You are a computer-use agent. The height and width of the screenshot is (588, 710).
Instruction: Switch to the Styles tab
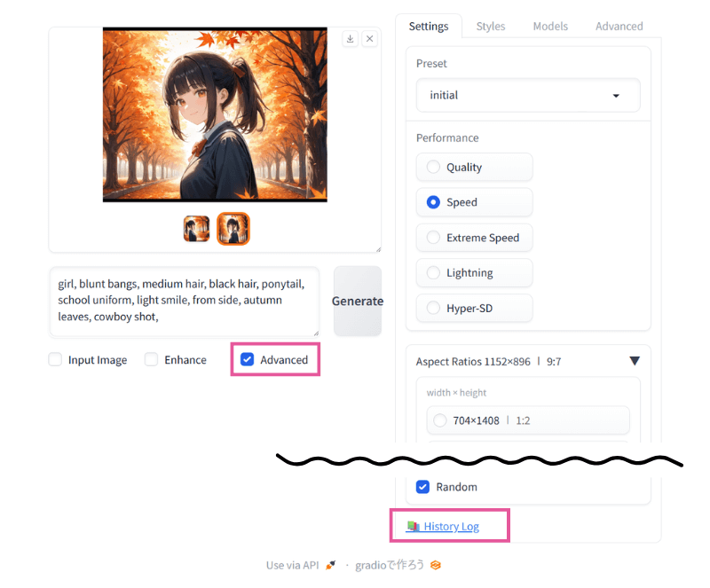tap(490, 27)
